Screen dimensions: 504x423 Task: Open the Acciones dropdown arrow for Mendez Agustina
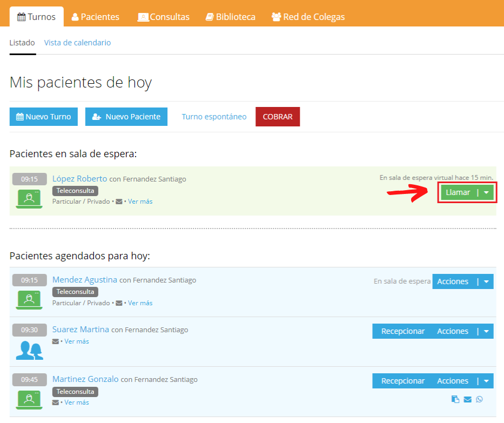click(486, 281)
